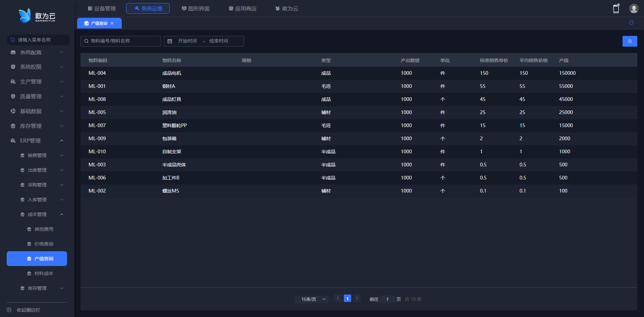Click the 系统权限 shield icon
Screen dimensions: 644x317
pyautogui.click(x=13, y=67)
